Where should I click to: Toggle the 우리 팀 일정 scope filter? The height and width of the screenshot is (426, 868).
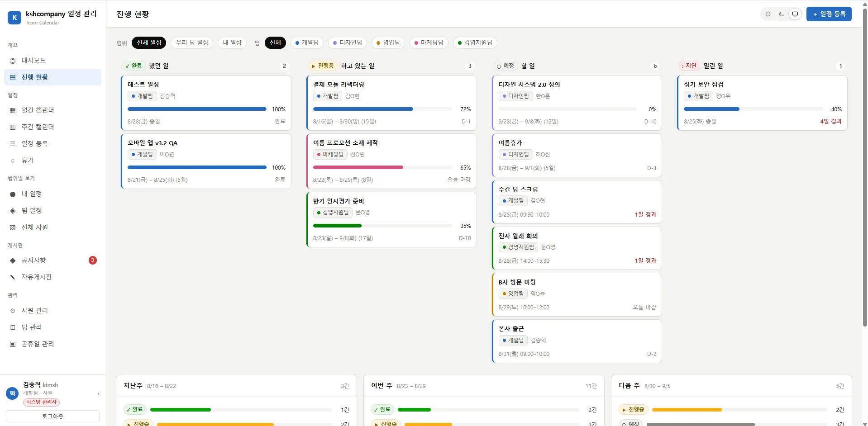click(x=192, y=43)
